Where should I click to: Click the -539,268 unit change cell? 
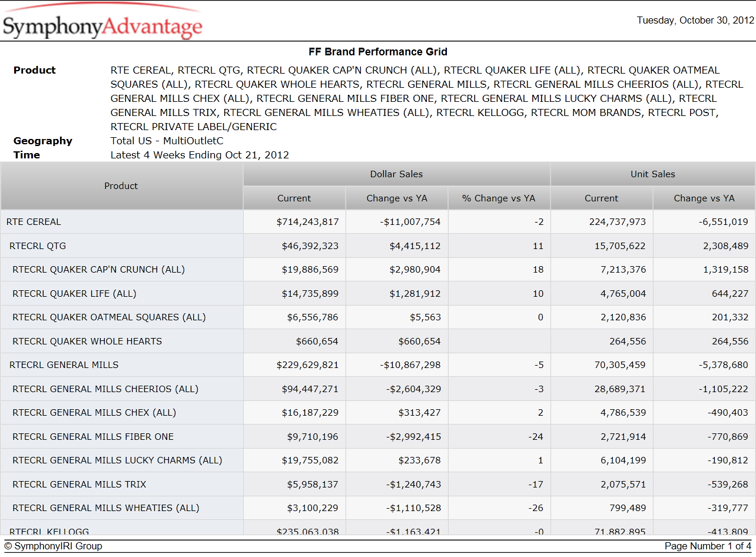point(704,484)
